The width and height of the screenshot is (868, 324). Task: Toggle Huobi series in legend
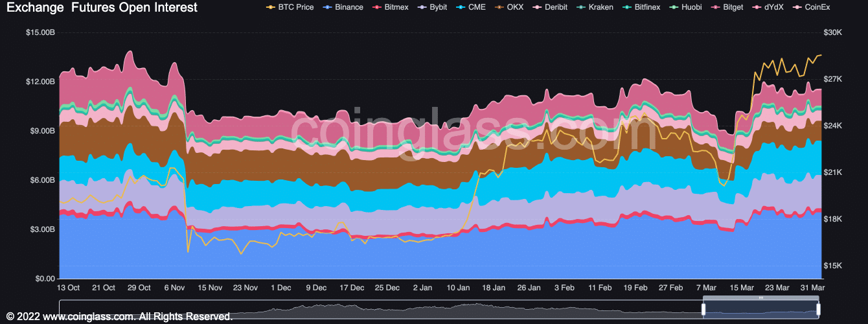point(685,7)
